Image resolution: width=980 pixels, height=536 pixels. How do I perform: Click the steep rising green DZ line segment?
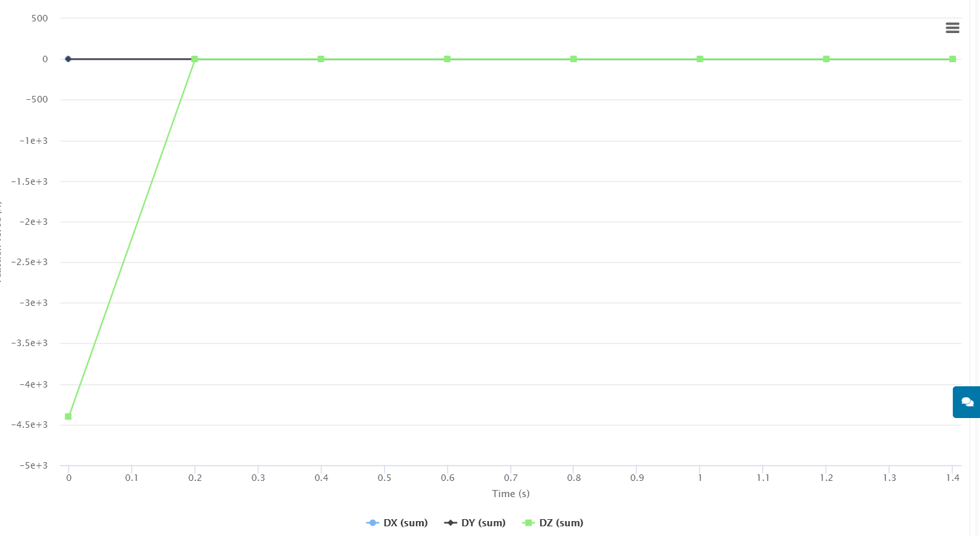coord(131,238)
